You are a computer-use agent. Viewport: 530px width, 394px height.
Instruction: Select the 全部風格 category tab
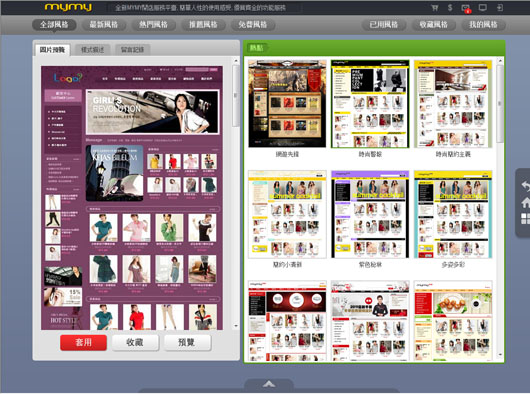click(54, 25)
